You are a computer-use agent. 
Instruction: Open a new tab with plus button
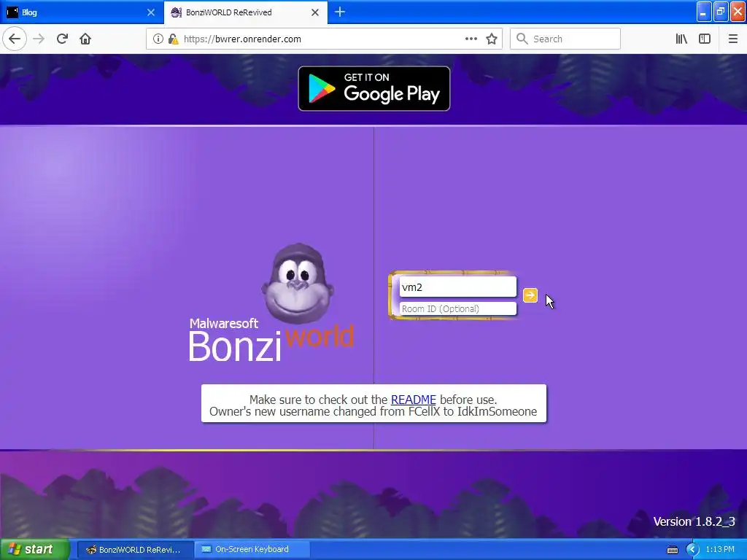point(340,12)
